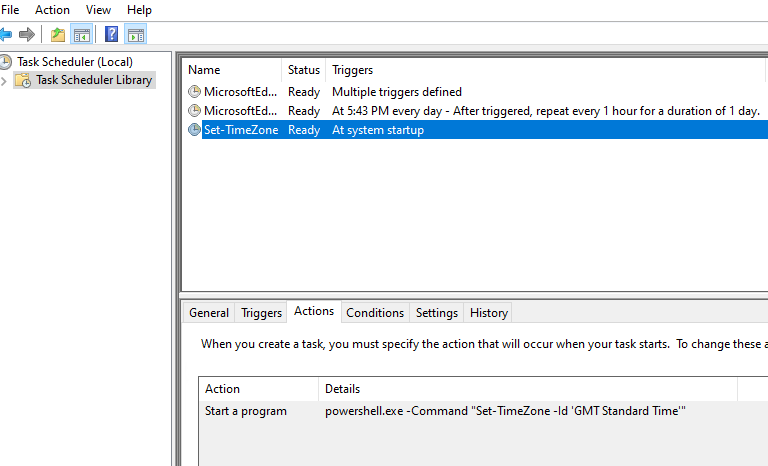Viewport: 768px width, 466px height.
Task: Click the clock icon of Multiple triggers task
Action: (194, 92)
